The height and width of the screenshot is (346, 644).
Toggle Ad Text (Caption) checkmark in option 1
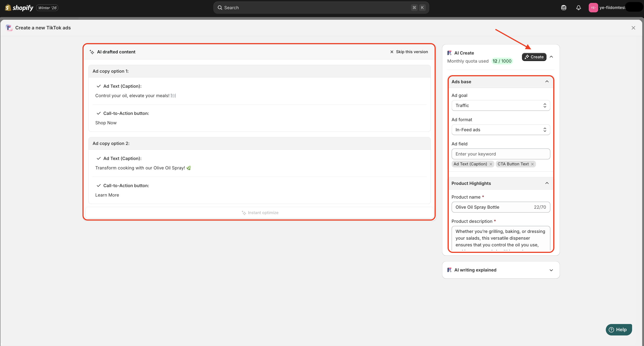pyautogui.click(x=98, y=86)
